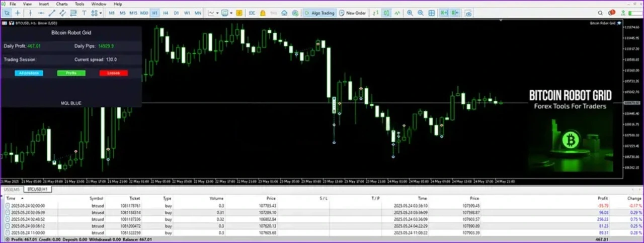Click the zoom in magnifier icon

(x=410, y=13)
